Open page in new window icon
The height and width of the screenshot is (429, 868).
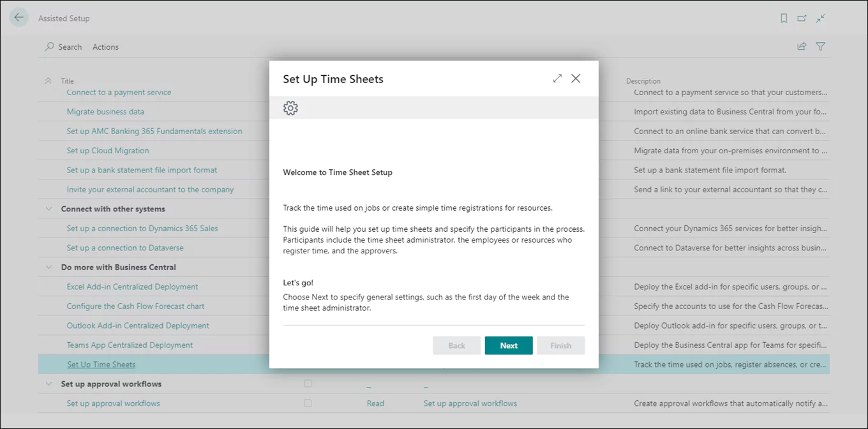pos(802,19)
